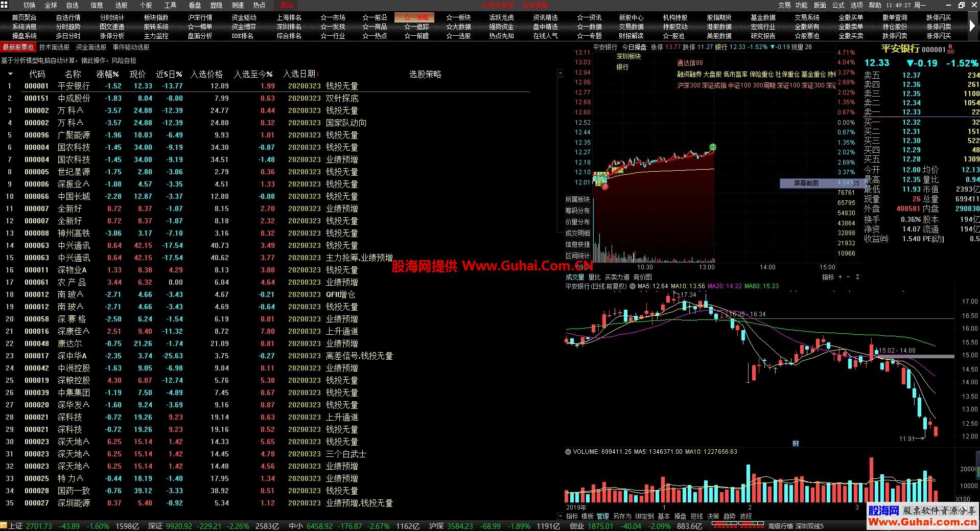Viewport: 980px width, 531px height.
Task: Switch to the 资金面选股 tab
Action: [91, 47]
